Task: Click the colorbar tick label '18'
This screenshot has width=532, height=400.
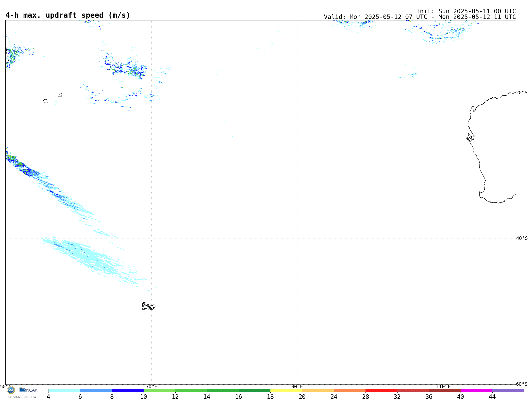Action: click(270, 397)
